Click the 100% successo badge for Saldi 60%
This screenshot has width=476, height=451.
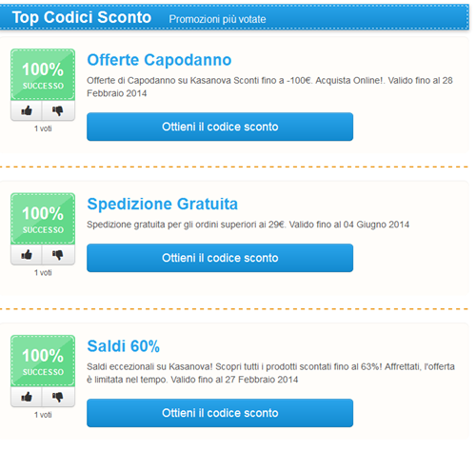[x=43, y=361]
